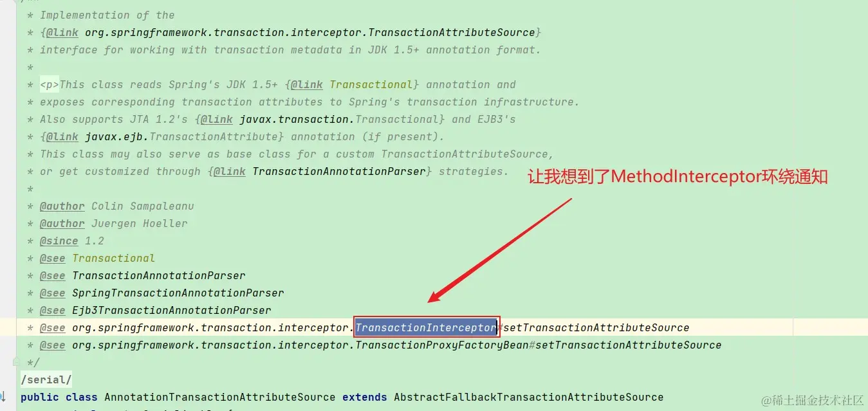Click the @since 1.2 tag

[x=72, y=241]
